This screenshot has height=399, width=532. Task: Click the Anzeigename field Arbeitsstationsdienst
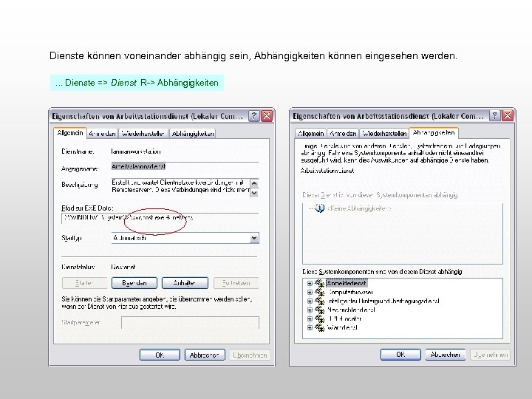pyautogui.click(x=185, y=166)
